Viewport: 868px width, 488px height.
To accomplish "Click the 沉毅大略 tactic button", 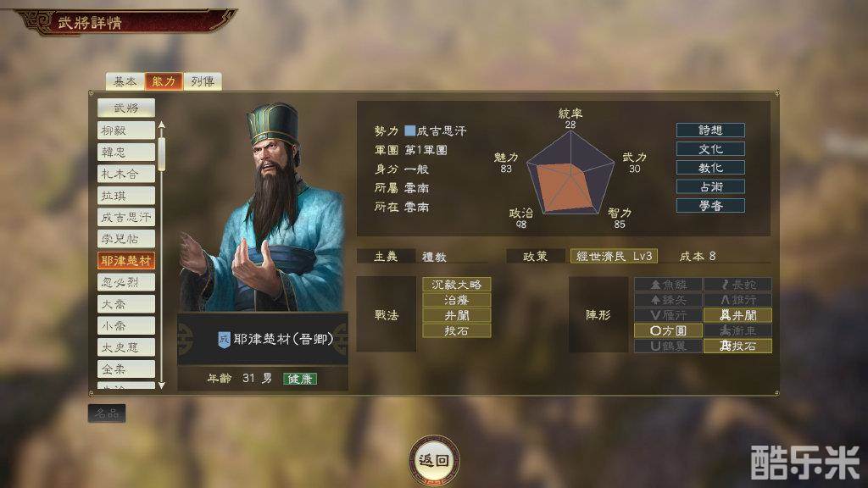I will 457,285.
